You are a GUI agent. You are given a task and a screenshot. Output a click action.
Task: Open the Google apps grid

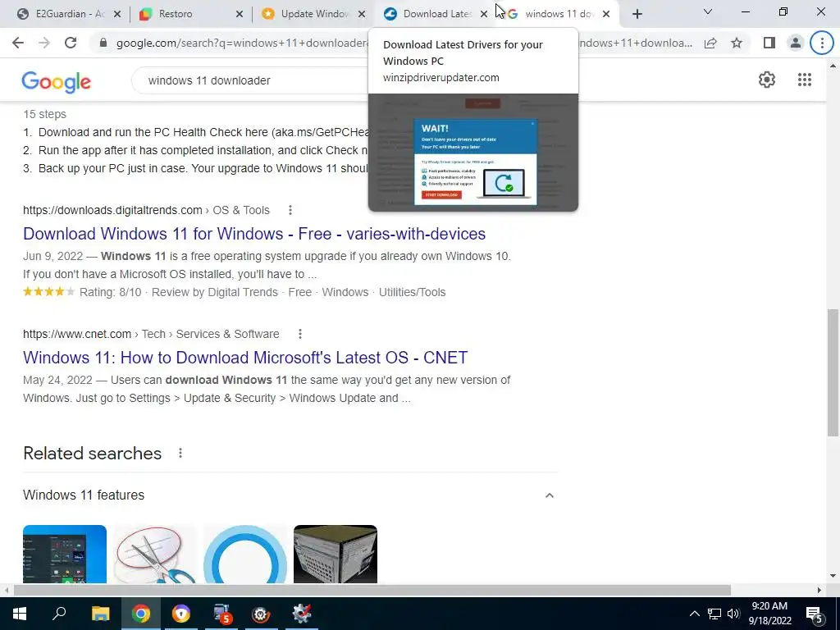coord(804,80)
